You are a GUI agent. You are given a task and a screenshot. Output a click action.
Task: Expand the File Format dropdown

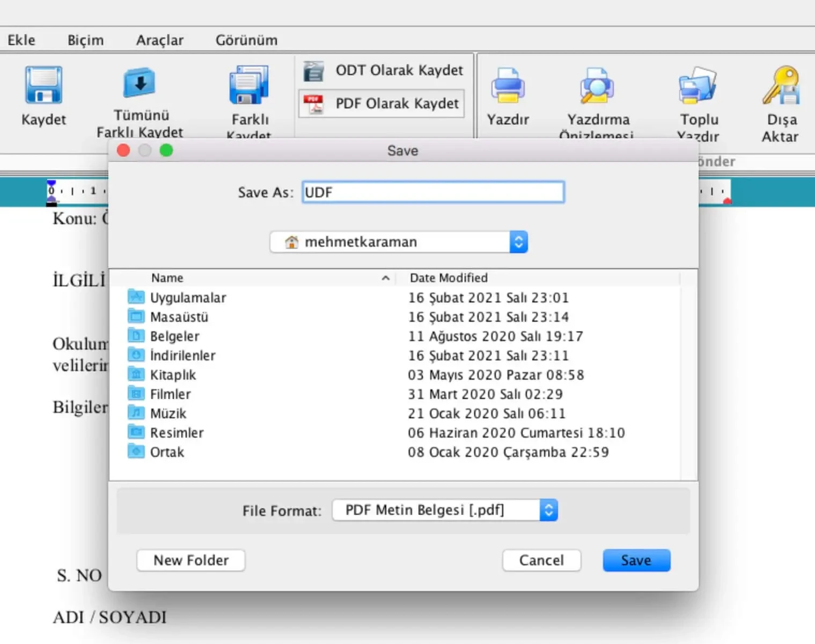(x=445, y=510)
